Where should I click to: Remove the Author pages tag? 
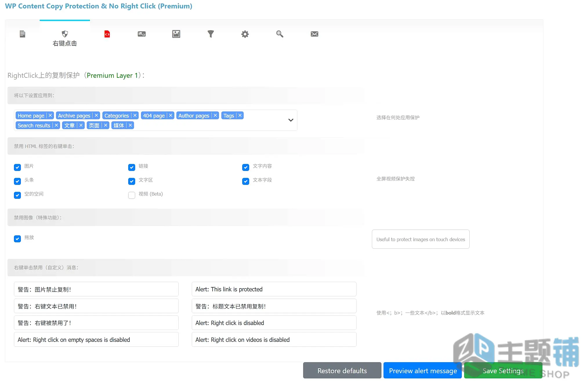tap(215, 116)
